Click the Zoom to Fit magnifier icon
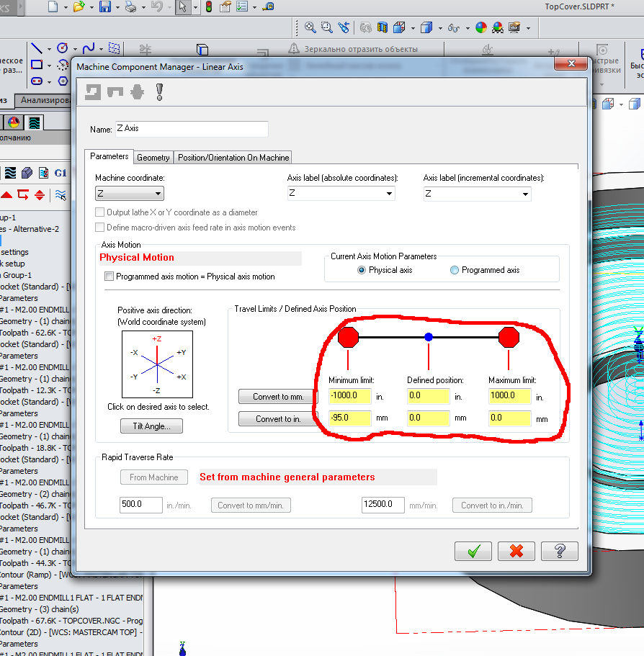 pos(310,28)
